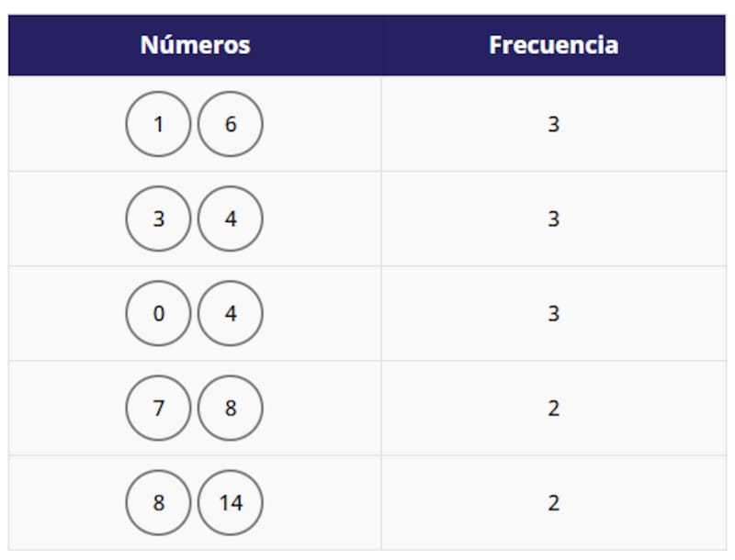Click the Números column header

(x=195, y=45)
